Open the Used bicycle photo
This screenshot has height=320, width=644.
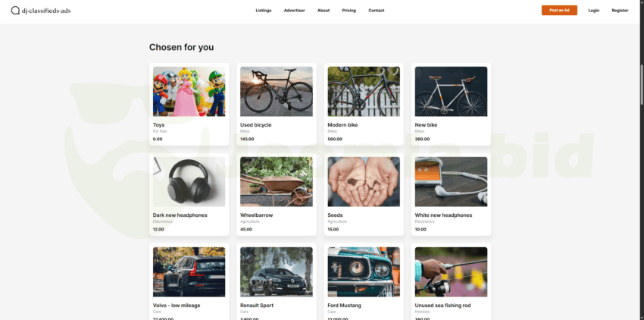[x=276, y=91]
